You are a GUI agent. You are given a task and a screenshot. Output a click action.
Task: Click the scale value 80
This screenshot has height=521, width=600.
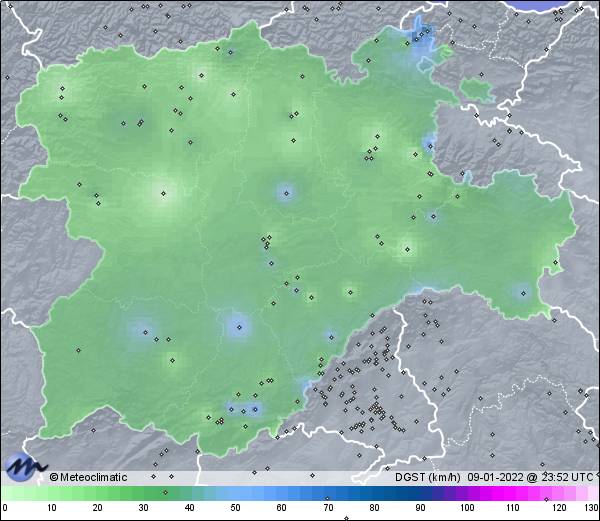[x=374, y=508]
